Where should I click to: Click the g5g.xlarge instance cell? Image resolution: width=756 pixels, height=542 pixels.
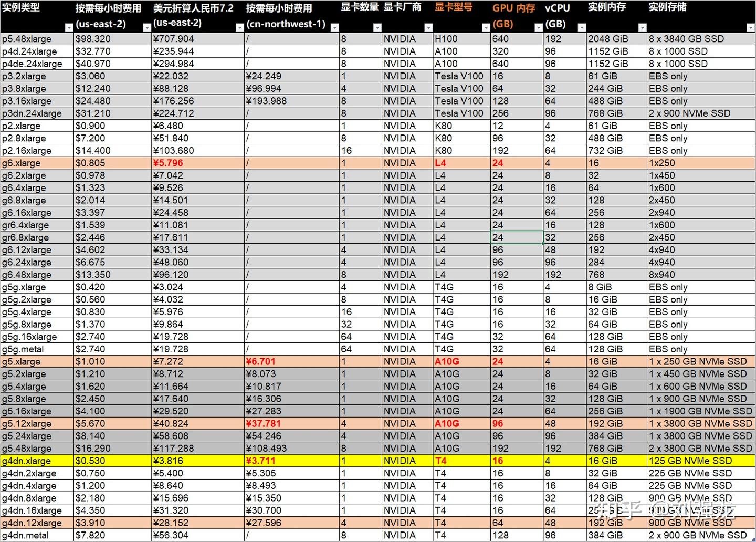click(37, 287)
